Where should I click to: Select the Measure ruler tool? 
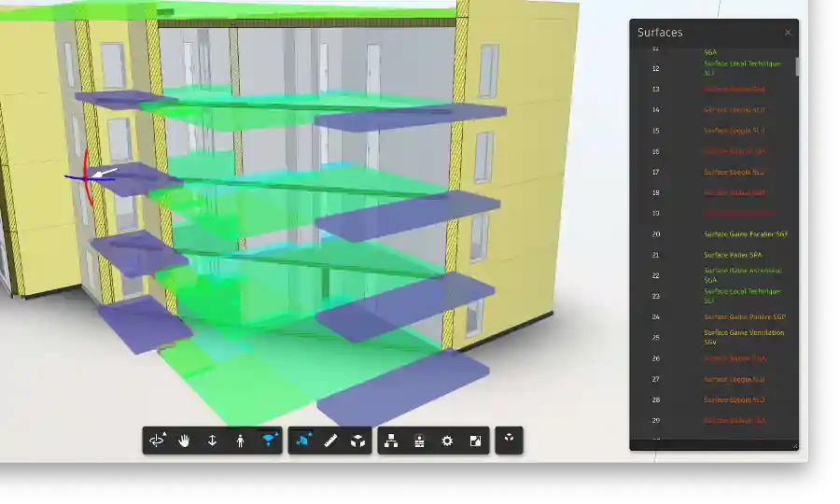(x=330, y=441)
